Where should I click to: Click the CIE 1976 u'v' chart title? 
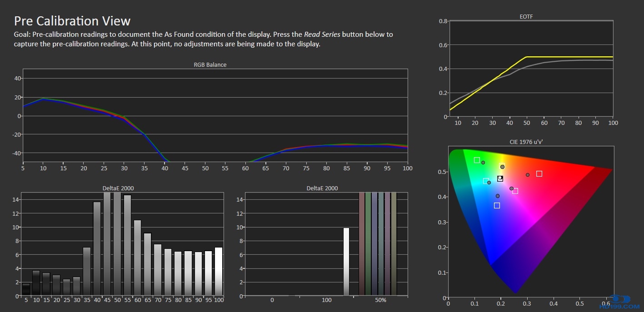tap(526, 142)
